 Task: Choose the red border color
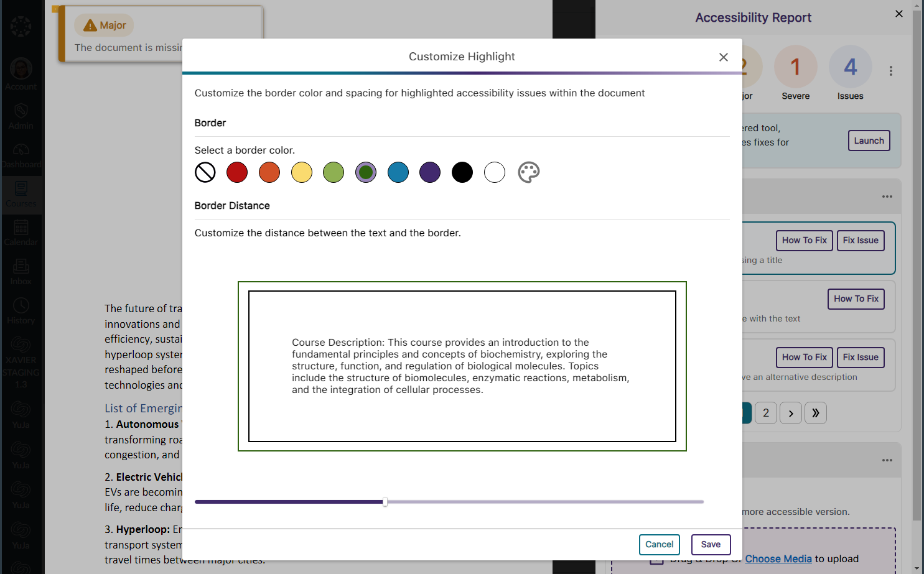pos(237,172)
